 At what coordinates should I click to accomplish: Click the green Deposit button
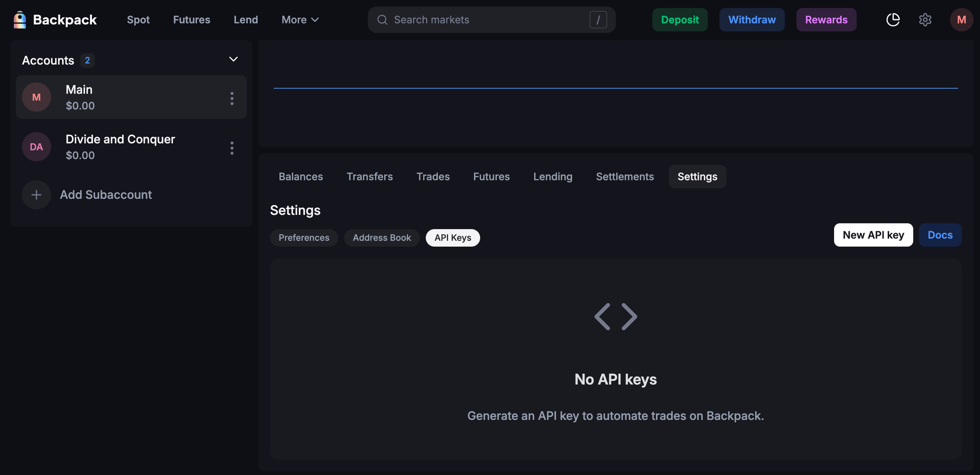pos(679,20)
